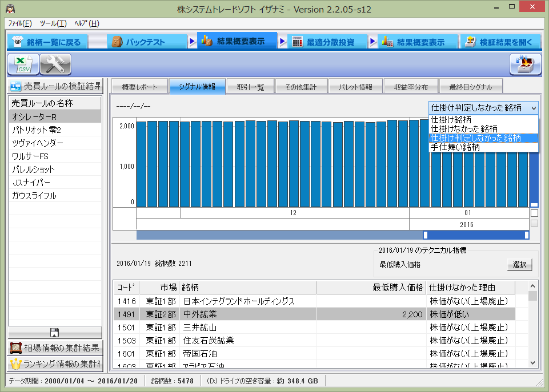Click the save floppy disk icon
The image size is (549, 392).
point(55,333)
